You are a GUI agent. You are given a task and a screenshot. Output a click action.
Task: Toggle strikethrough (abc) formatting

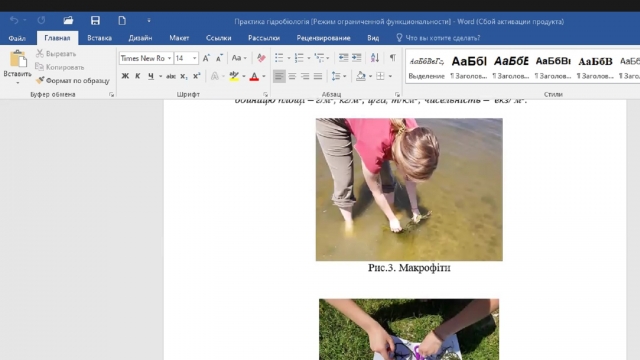click(171, 76)
